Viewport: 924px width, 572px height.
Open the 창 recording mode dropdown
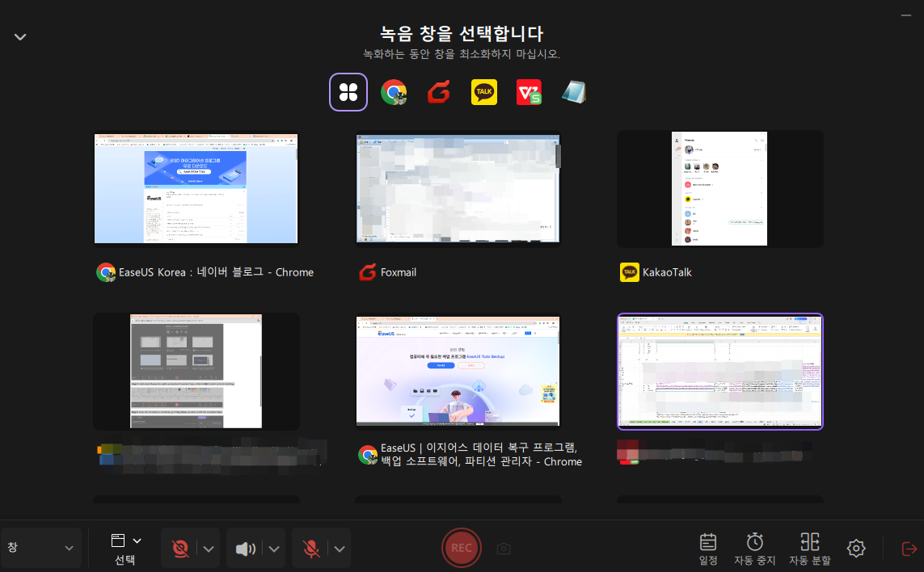click(x=40, y=548)
